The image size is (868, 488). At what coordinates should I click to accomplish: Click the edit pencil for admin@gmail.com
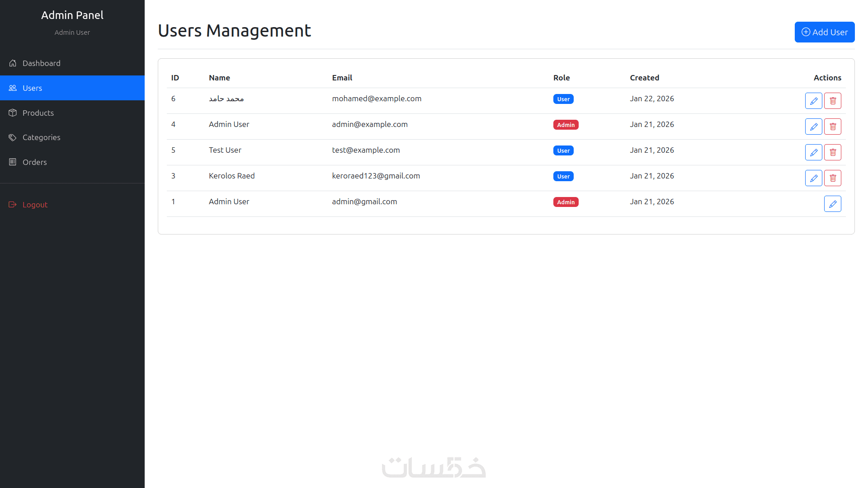click(832, 204)
